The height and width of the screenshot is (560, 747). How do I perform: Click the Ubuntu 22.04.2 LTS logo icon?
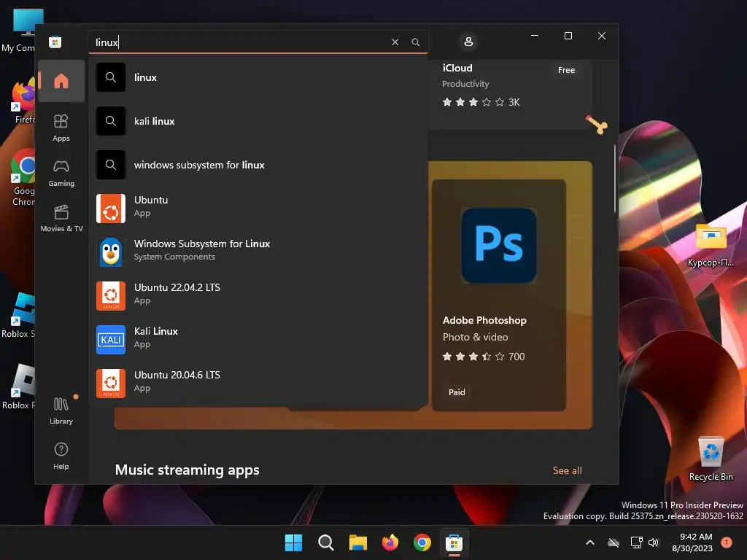(x=111, y=296)
